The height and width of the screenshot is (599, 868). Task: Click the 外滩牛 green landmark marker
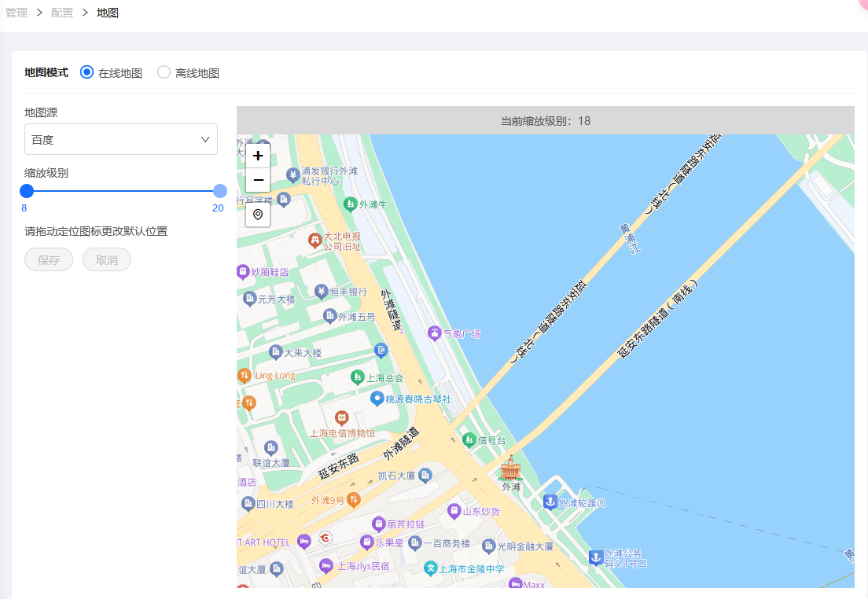point(351,204)
